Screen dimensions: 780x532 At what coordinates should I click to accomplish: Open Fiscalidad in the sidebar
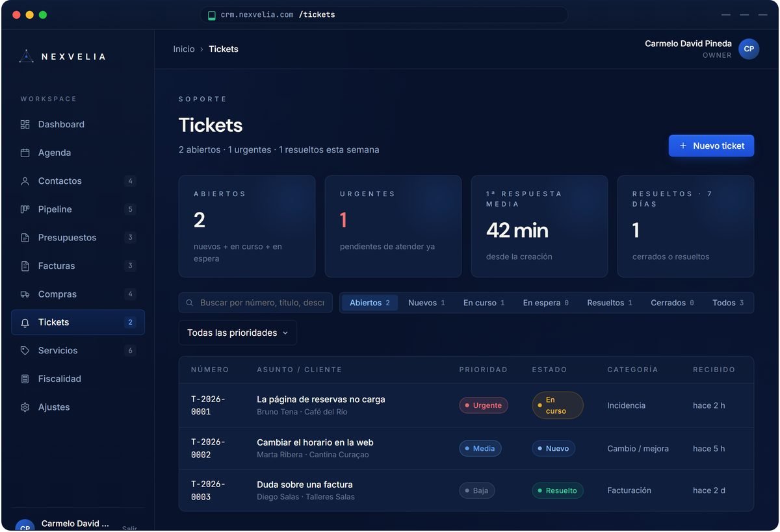pyautogui.click(x=78, y=379)
